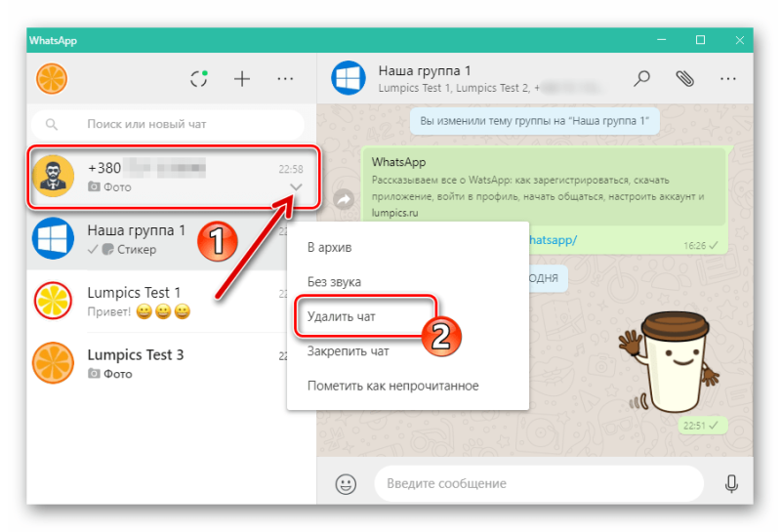Focus the 'Введите сообщение' message box

[539, 484]
